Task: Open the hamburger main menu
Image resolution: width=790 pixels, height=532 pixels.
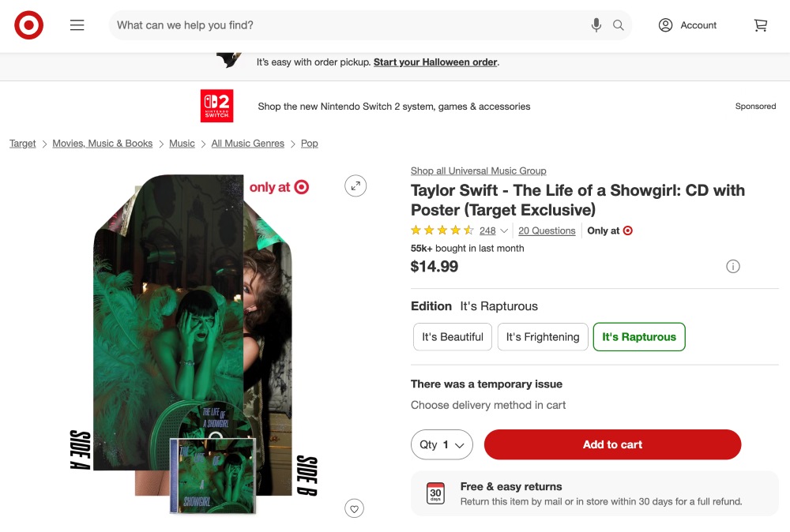Action: click(x=77, y=25)
